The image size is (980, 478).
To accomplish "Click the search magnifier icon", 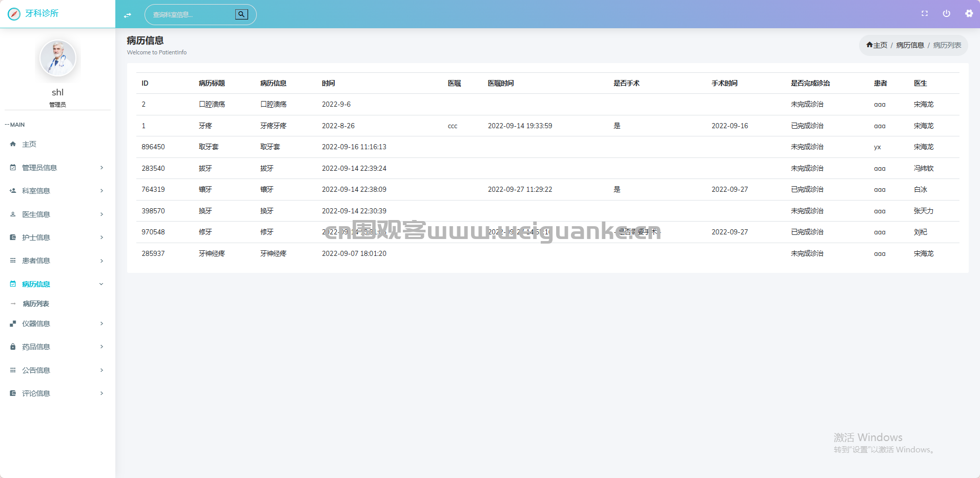I will pos(241,14).
